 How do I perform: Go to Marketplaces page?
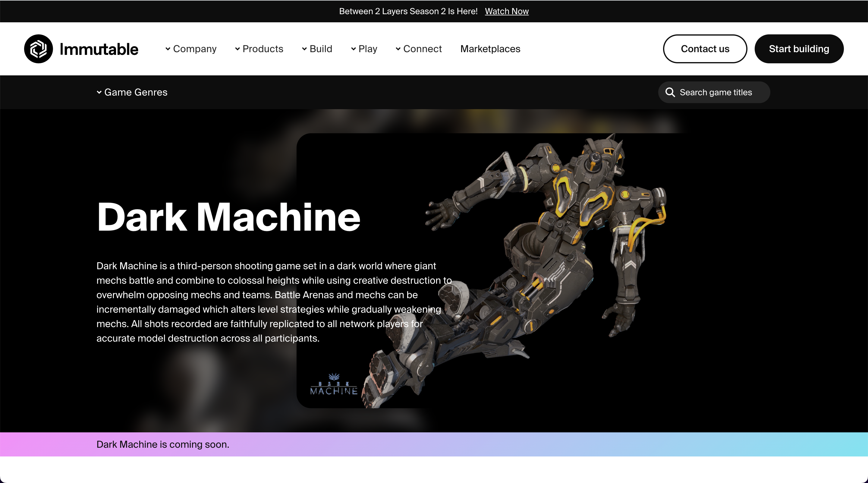(490, 49)
